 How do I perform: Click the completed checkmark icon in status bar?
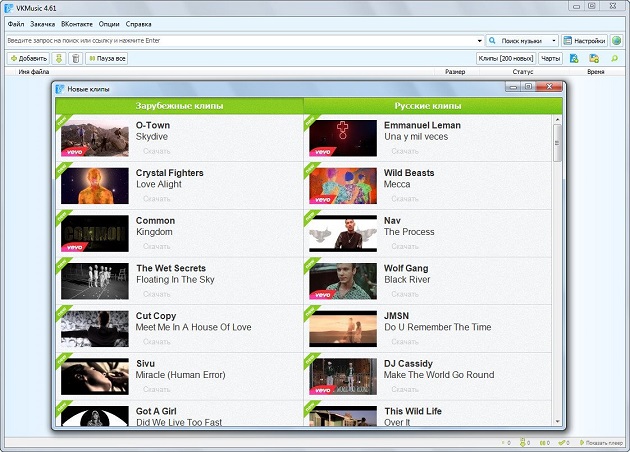[562, 443]
